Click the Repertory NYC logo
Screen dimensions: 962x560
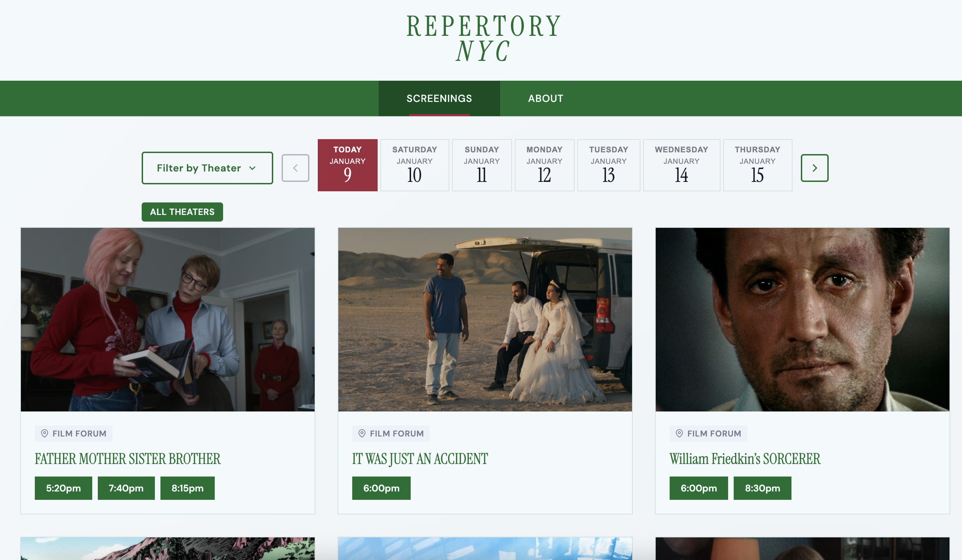483,38
